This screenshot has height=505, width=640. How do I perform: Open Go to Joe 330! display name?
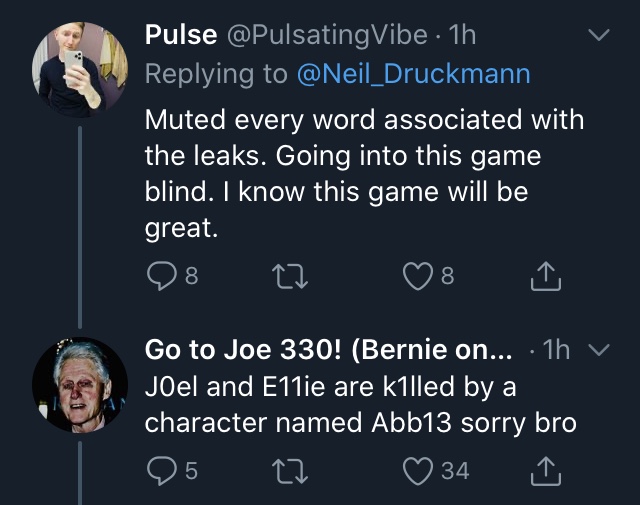click(x=328, y=350)
